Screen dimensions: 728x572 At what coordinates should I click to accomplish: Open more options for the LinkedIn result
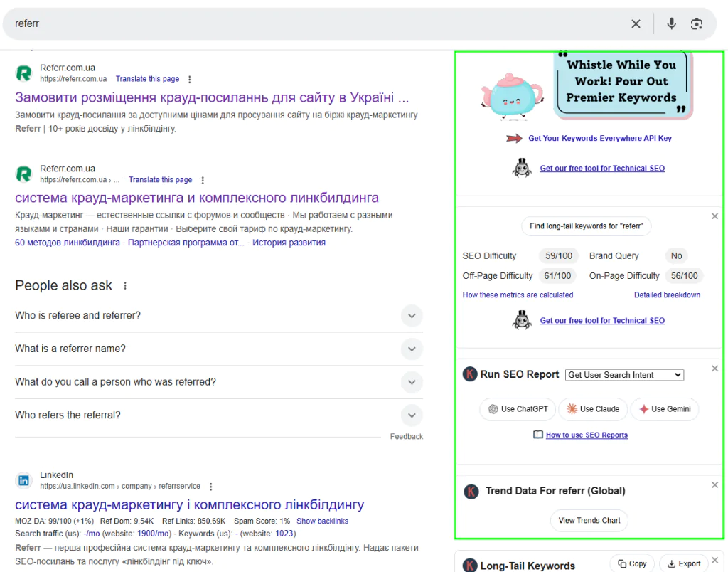pyautogui.click(x=210, y=487)
